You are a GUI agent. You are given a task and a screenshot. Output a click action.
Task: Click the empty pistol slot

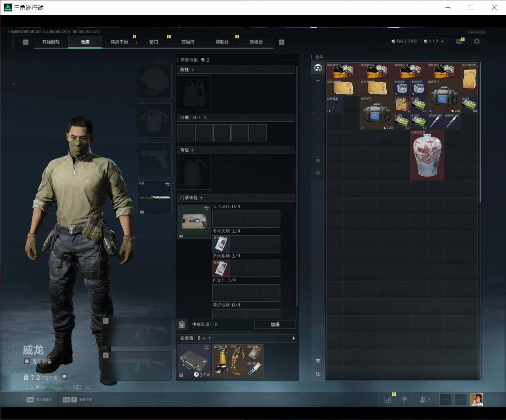[x=155, y=159]
